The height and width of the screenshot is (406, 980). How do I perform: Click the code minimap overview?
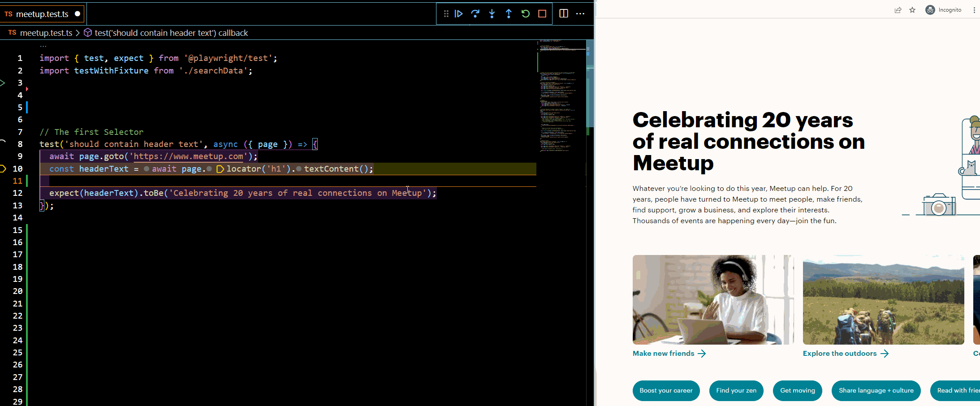pos(561,96)
